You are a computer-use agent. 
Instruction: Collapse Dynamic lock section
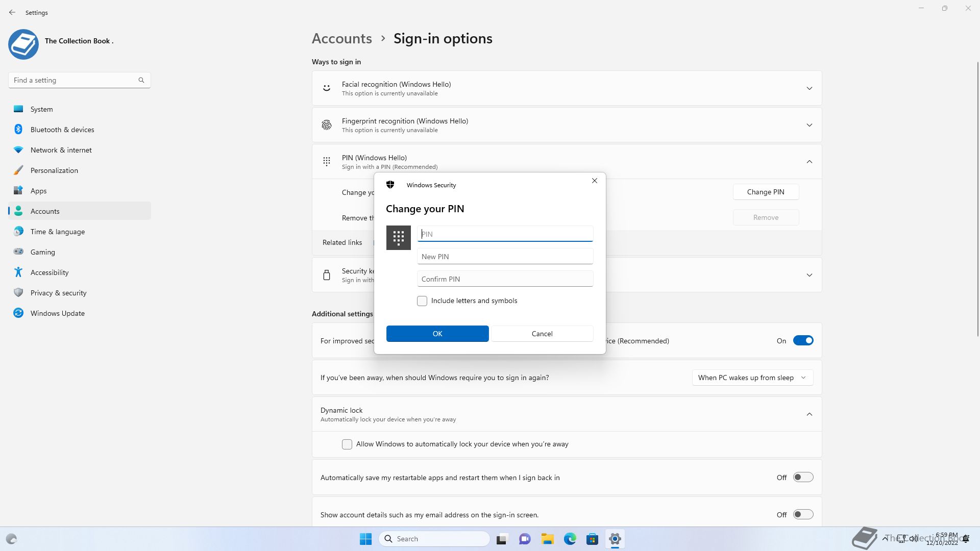[810, 414]
